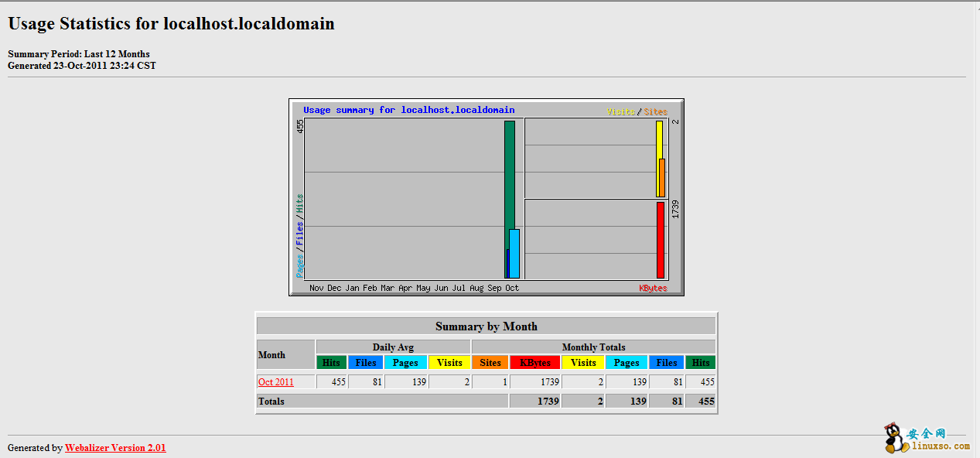Click the Usage Statistics page heading
This screenshot has height=458, width=980.
[171, 24]
